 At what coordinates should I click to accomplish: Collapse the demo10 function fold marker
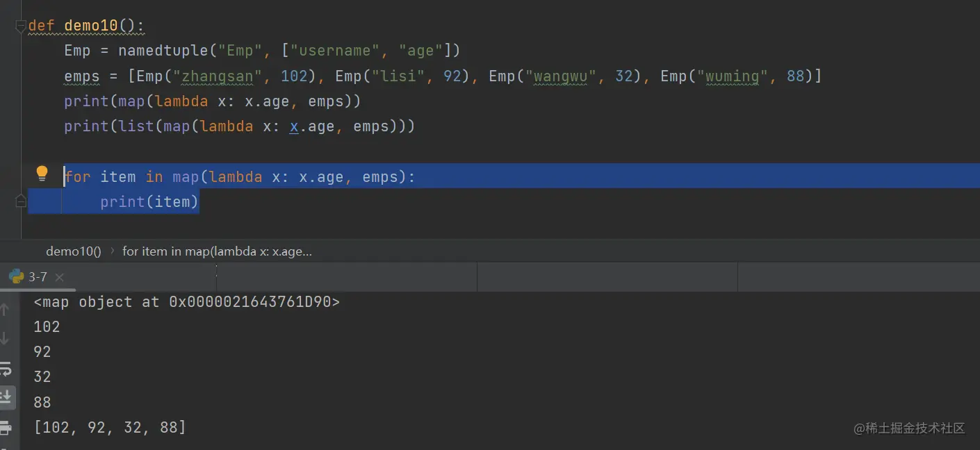[x=20, y=26]
